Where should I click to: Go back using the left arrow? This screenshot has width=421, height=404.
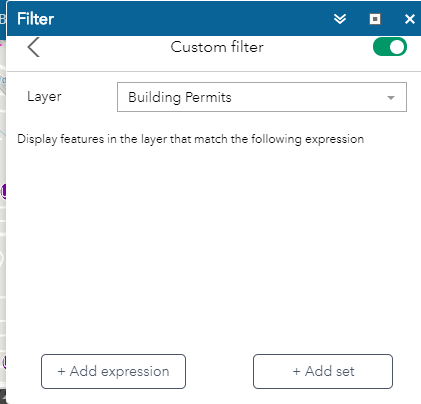click(34, 47)
